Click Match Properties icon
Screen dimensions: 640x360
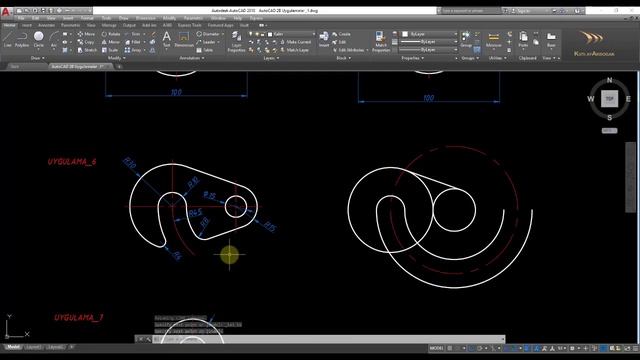pyautogui.click(x=380, y=42)
